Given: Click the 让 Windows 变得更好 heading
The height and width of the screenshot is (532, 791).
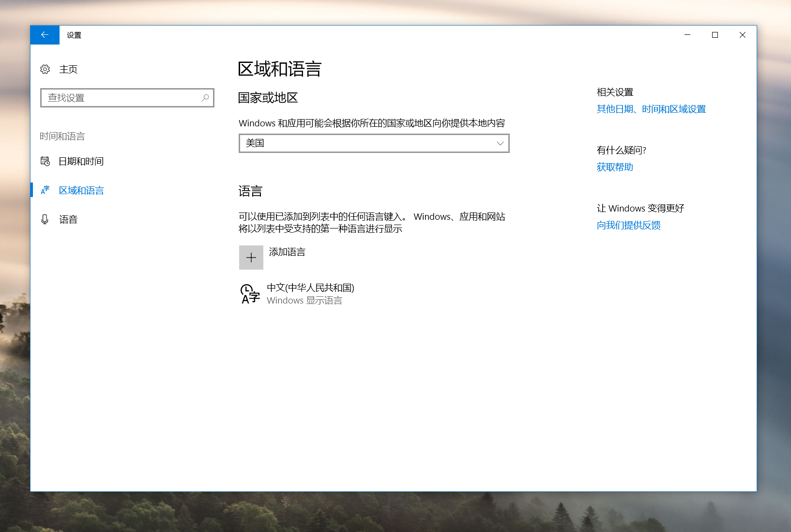Looking at the screenshot, I should coord(640,208).
